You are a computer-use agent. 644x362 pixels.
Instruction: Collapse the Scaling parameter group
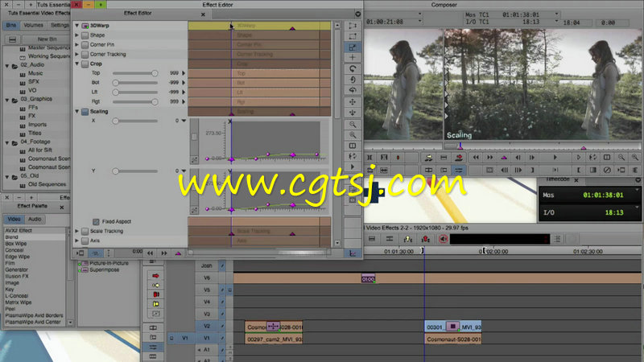click(76, 112)
